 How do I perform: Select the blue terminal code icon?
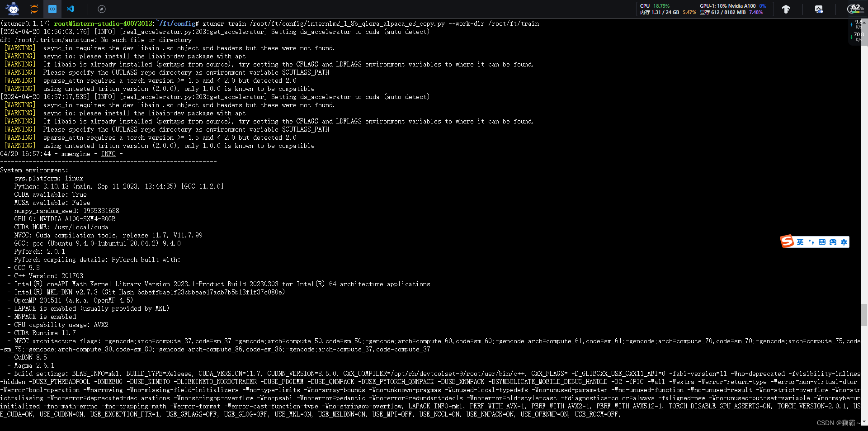point(52,9)
